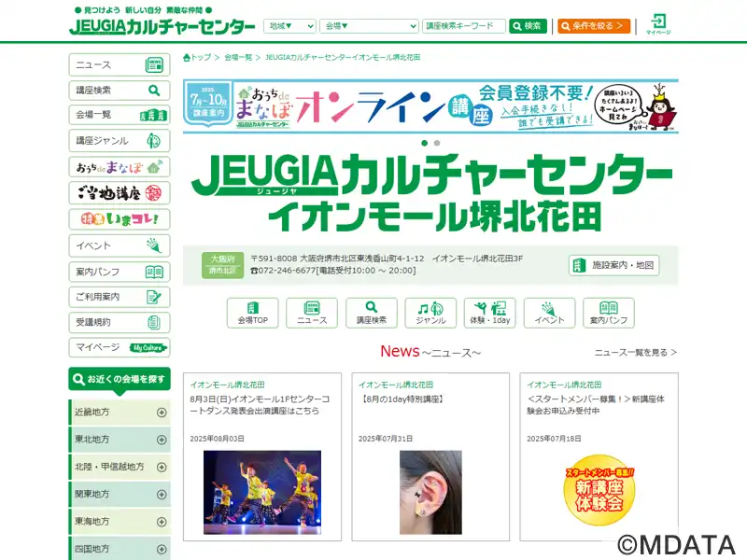Click the 講座検索 magnifier icon button
Screen dimensions: 747x560
click(371, 313)
